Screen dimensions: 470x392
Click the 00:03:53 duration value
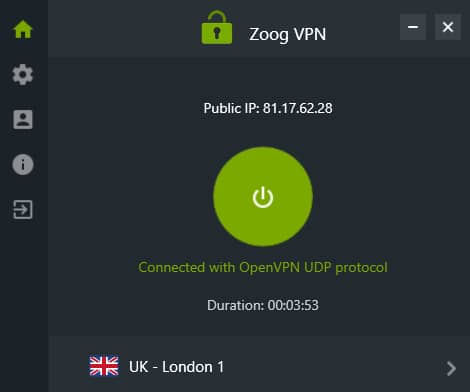point(293,305)
